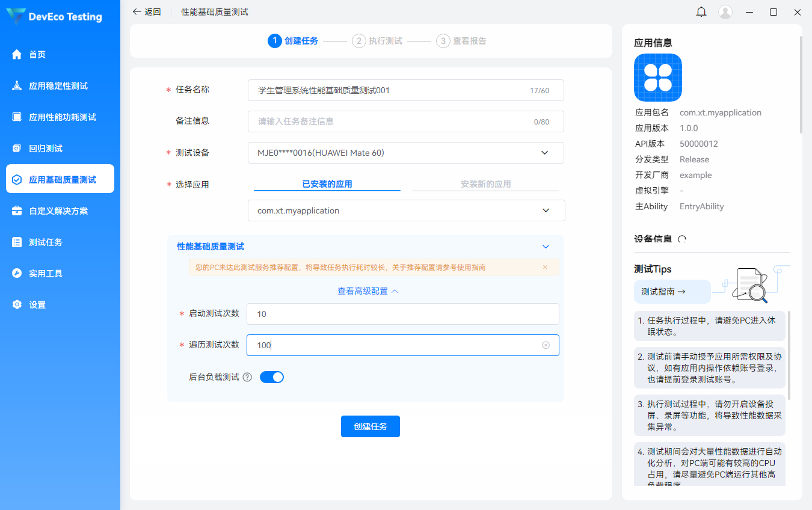Click the tips list scrollbar

[x=789, y=355]
